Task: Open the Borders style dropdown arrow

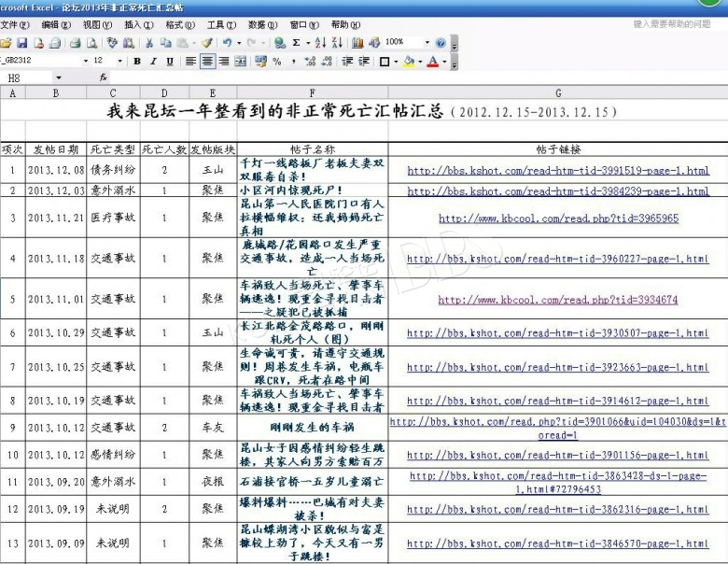Action: 396,62
